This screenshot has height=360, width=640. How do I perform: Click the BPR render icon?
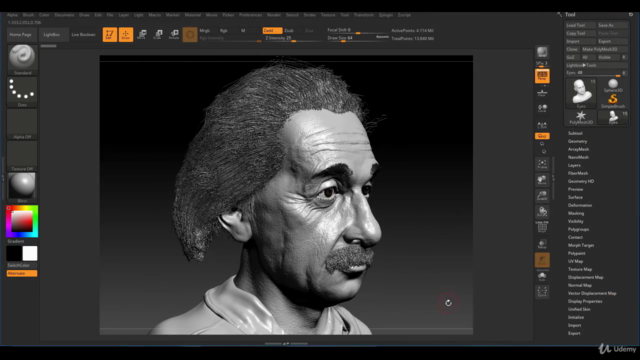click(x=542, y=52)
